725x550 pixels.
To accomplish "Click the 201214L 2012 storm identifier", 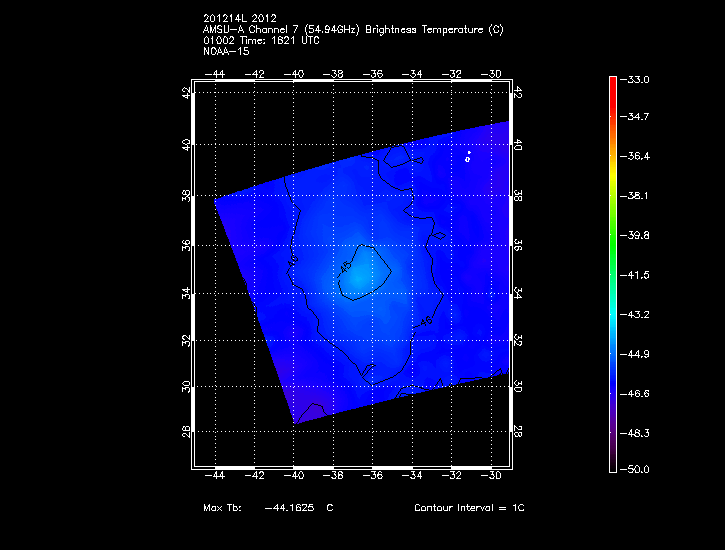I will pyautogui.click(x=240, y=19).
